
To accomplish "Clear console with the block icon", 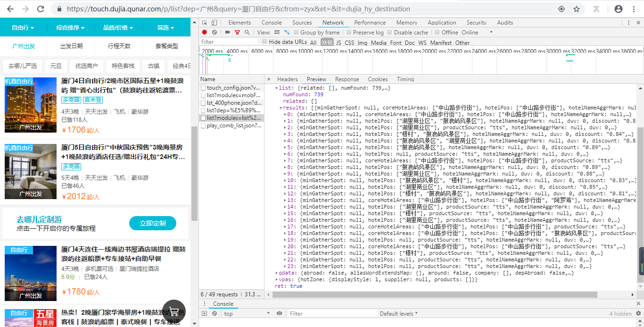I will pos(215,313).
